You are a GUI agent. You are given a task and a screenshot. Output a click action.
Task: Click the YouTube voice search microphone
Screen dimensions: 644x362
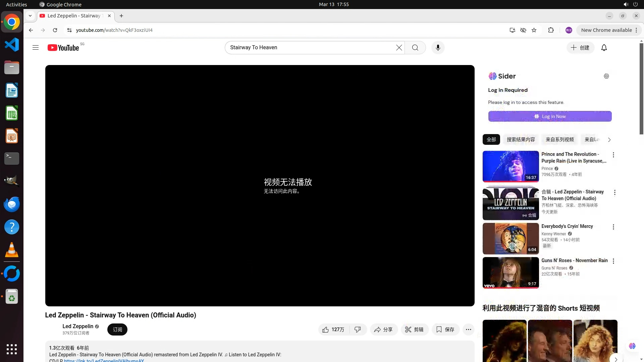[438, 48]
